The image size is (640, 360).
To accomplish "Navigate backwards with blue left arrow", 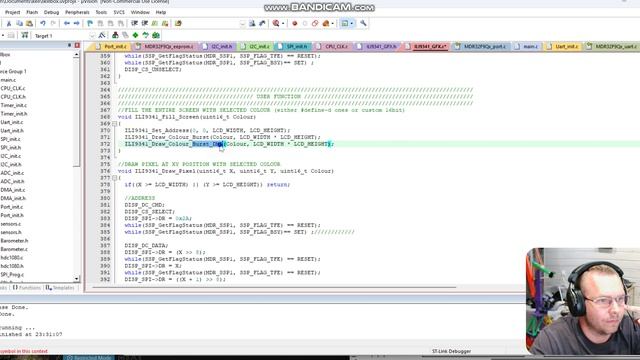I will 67,24.
